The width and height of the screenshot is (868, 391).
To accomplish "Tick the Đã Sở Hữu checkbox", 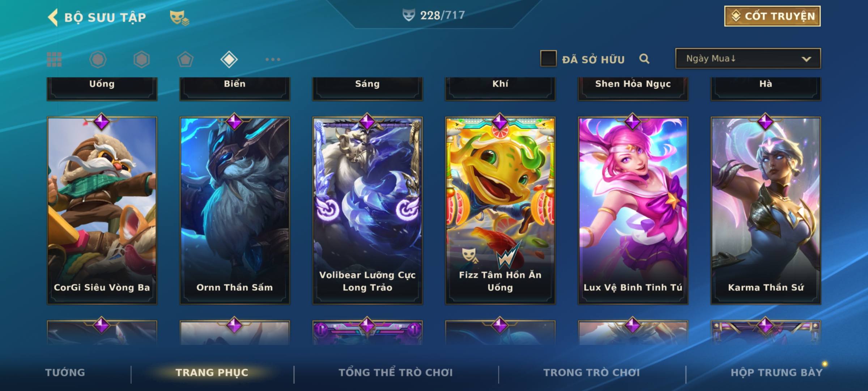I will (x=548, y=59).
